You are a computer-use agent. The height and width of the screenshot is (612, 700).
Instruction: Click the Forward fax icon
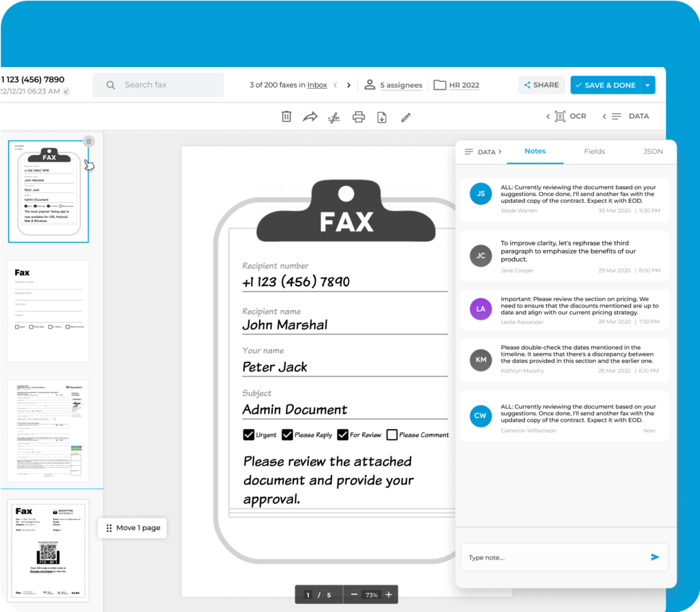click(x=310, y=117)
